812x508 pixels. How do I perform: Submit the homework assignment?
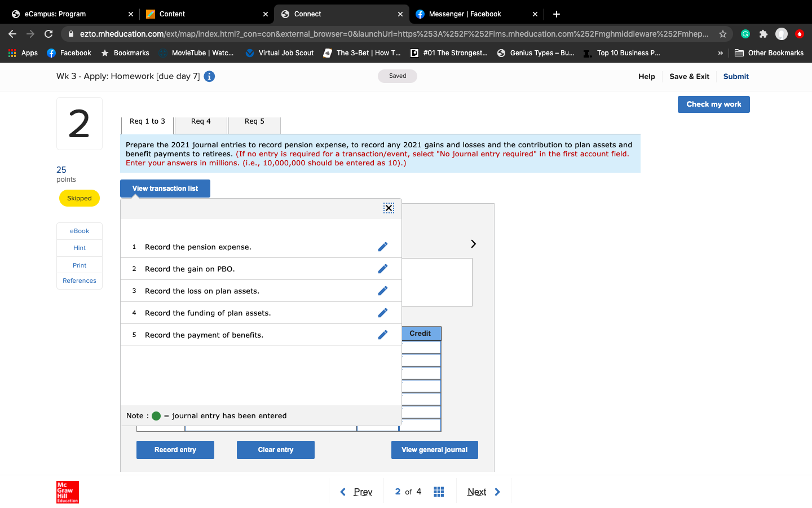coord(735,76)
